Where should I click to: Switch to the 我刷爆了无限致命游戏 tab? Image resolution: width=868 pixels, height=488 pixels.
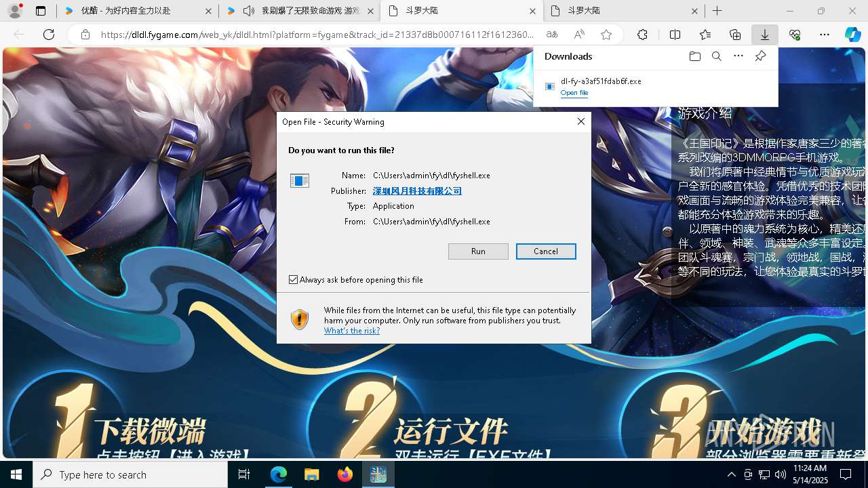[x=300, y=11]
